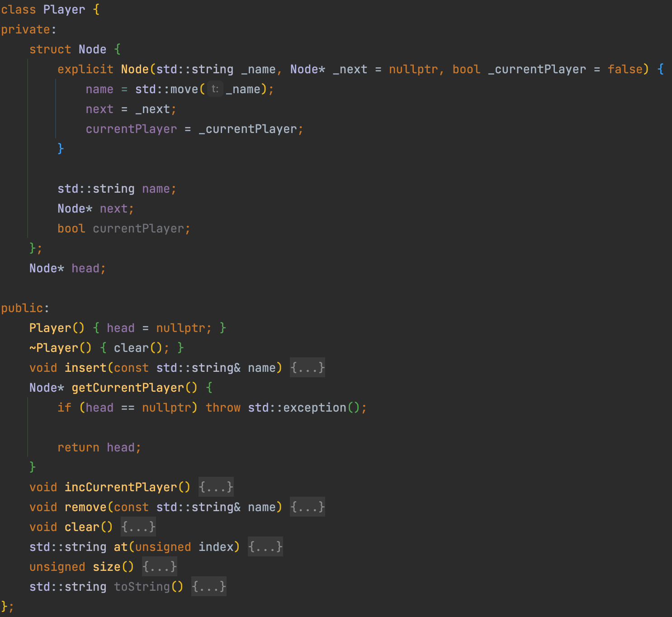672x617 pixels.
Task: Click the 'return head;' statement
Action: (x=99, y=447)
